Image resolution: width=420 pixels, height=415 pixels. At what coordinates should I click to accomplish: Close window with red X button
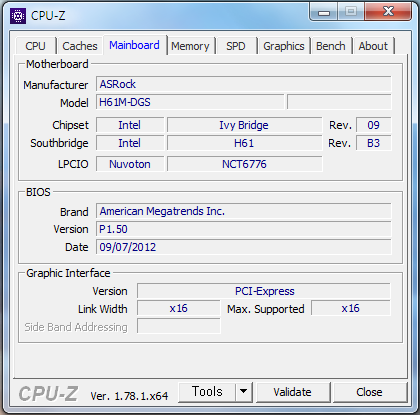388,12
